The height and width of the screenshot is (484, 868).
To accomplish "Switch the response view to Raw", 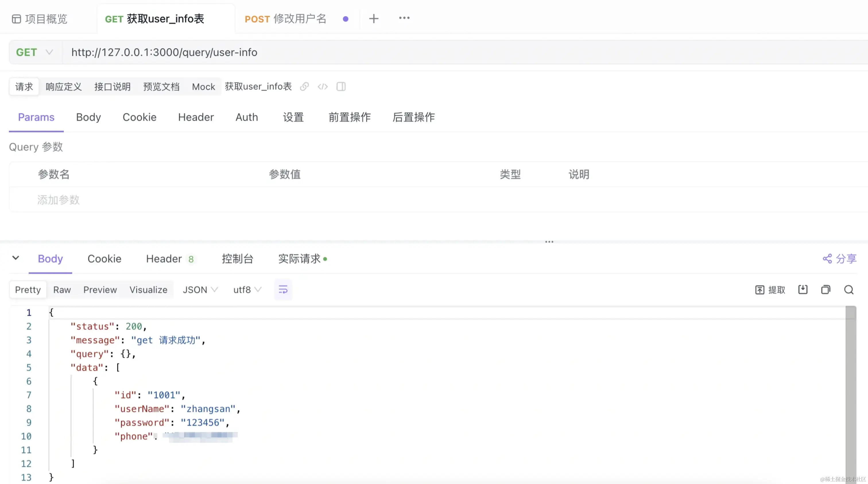I will point(62,290).
